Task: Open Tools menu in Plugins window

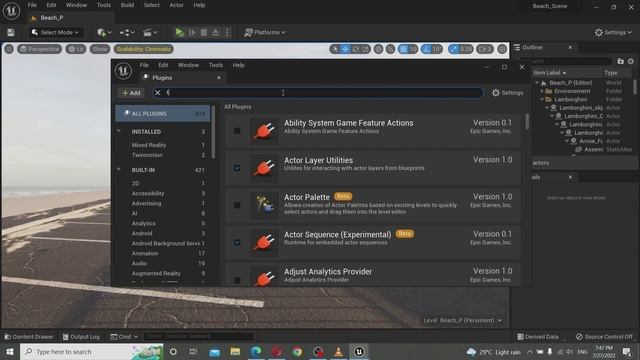Action: pos(216,65)
